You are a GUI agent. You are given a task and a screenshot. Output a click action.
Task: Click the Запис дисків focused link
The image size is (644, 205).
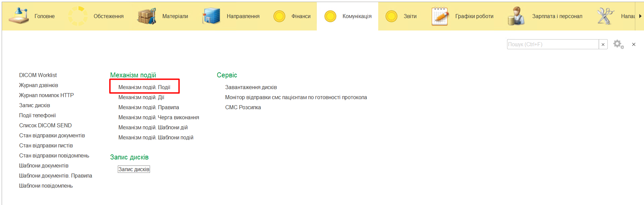[x=134, y=169]
